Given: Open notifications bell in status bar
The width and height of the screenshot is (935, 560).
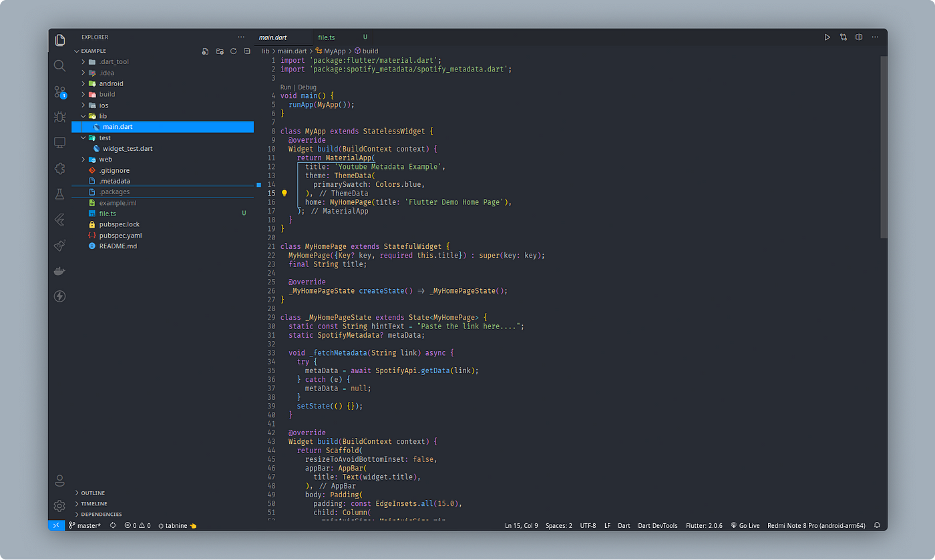Looking at the screenshot, I should click(x=877, y=525).
